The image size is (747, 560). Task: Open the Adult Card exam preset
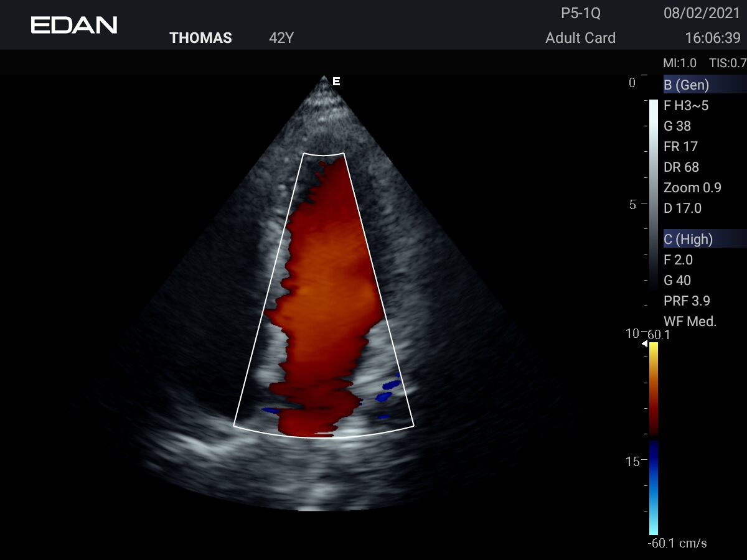[x=580, y=38]
